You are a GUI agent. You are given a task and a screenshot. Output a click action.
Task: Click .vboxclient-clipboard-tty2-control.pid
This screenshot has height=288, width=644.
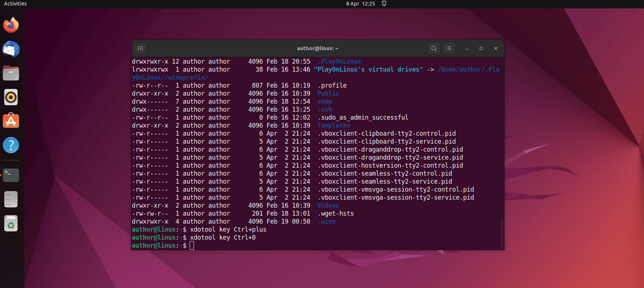point(387,133)
